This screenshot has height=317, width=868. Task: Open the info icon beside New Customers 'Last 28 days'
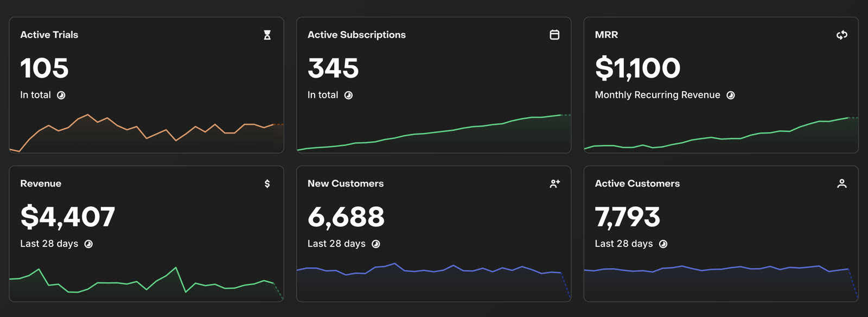point(376,244)
